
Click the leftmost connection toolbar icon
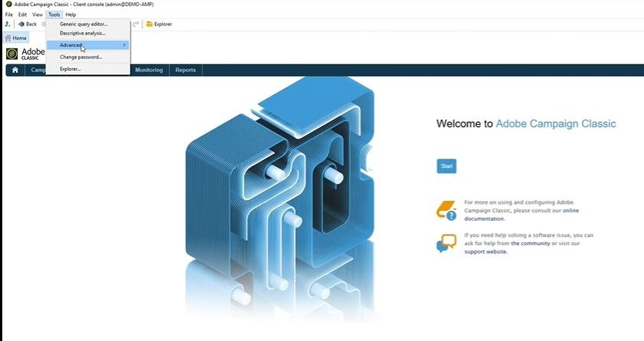coord(8,25)
